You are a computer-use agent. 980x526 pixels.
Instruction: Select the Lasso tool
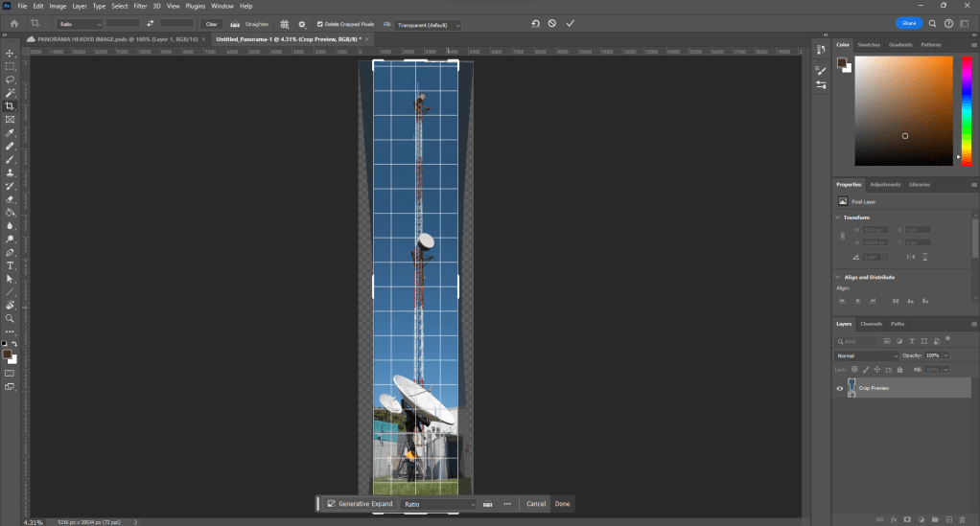click(x=10, y=80)
